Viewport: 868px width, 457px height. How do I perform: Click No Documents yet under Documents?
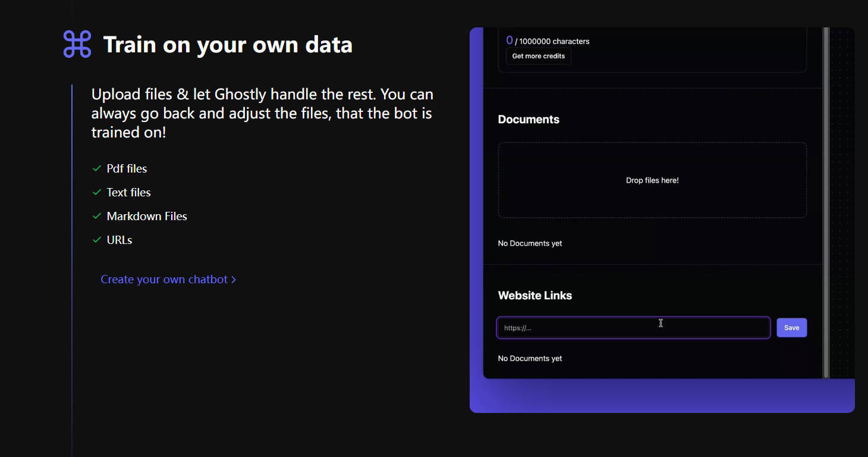tap(530, 243)
